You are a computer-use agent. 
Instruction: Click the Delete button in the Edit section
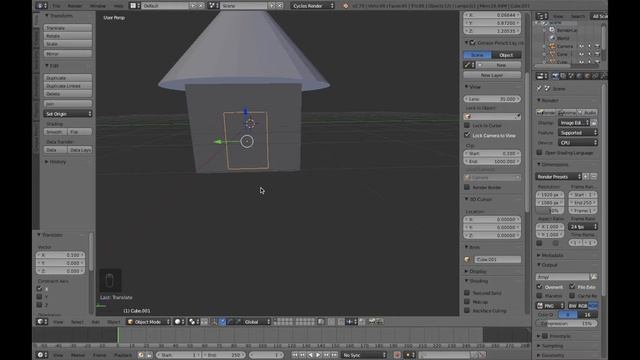click(x=68, y=93)
